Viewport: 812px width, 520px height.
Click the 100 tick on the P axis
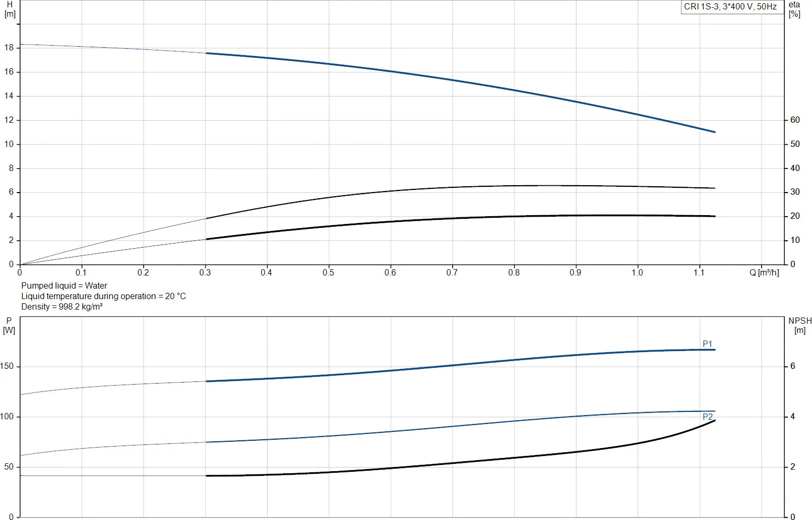click(7, 417)
